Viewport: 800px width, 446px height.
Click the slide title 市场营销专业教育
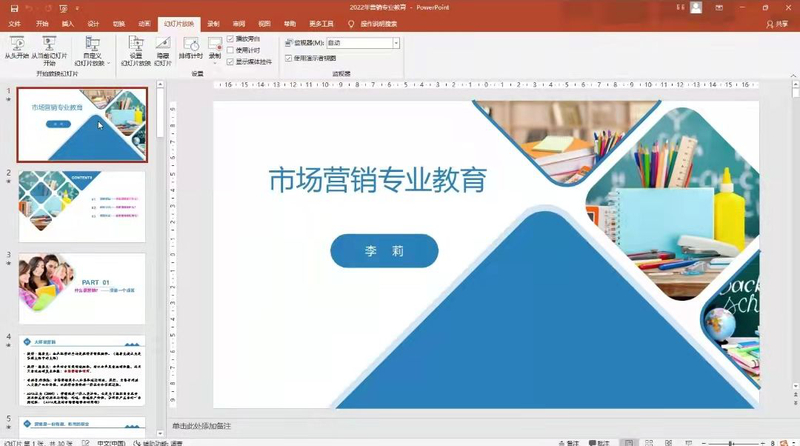point(378,180)
